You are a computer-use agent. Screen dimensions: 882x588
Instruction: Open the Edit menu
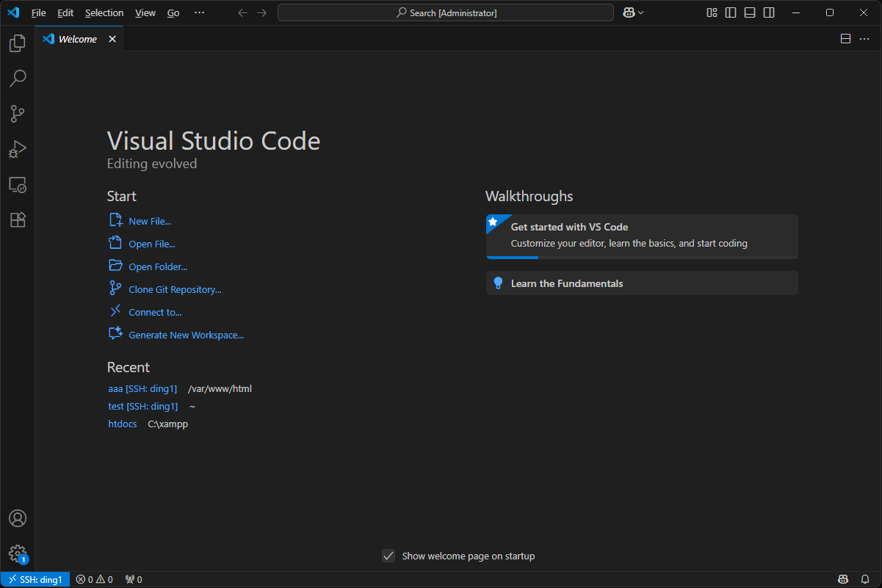[65, 12]
